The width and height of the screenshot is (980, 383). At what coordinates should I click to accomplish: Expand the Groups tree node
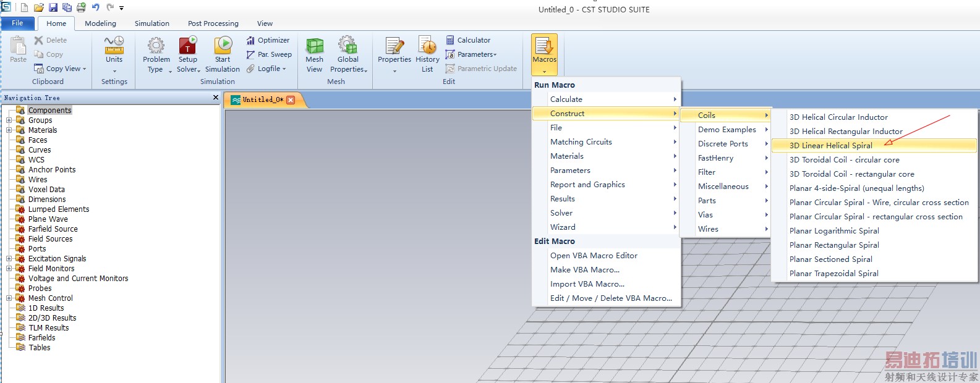9,120
